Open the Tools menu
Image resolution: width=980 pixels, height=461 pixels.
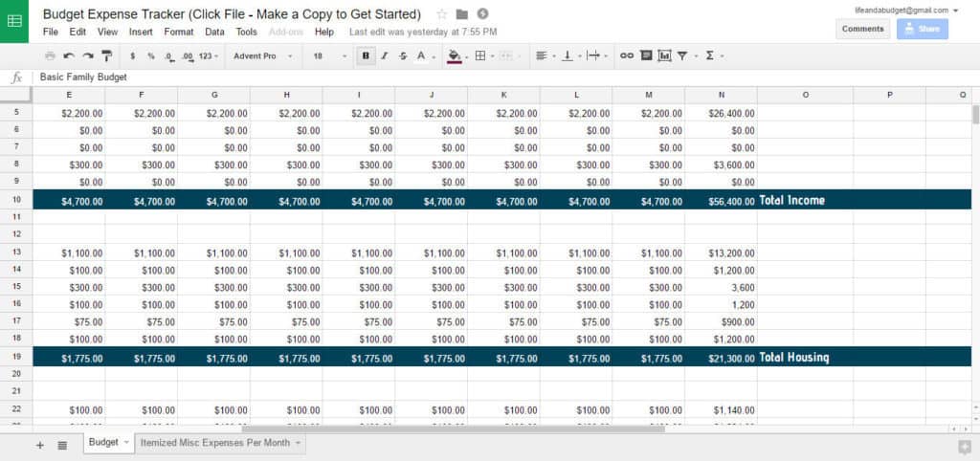click(246, 32)
